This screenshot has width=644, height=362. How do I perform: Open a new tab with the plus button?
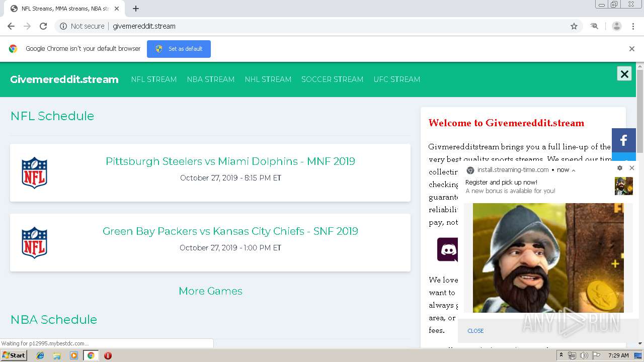136,9
